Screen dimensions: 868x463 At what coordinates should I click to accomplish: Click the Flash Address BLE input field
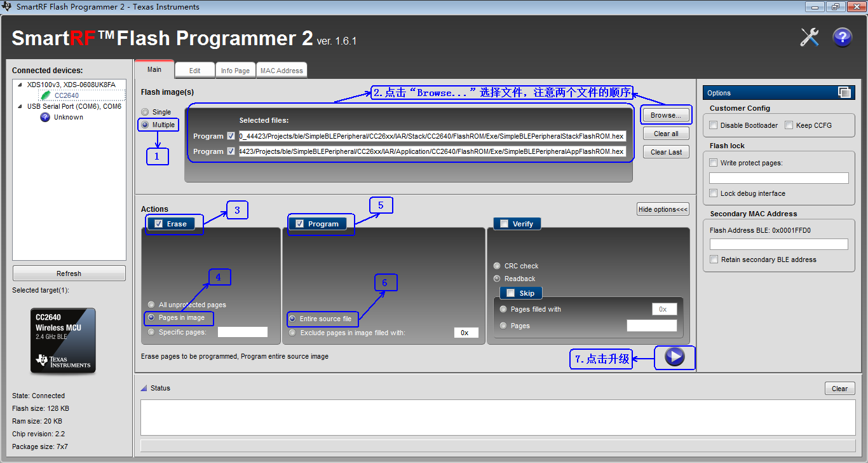(778, 244)
